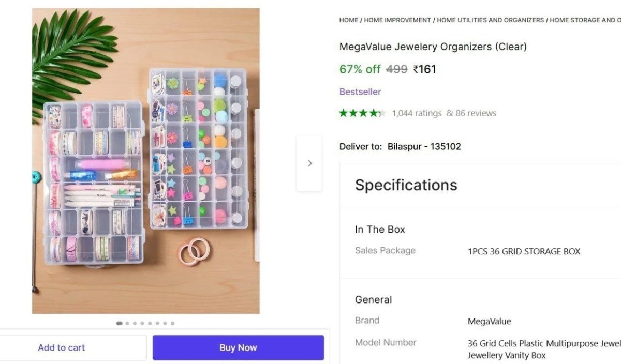Image resolution: width=621 pixels, height=364 pixels.
Task: Open HOME IMPROVEMENT category
Action: (x=397, y=20)
